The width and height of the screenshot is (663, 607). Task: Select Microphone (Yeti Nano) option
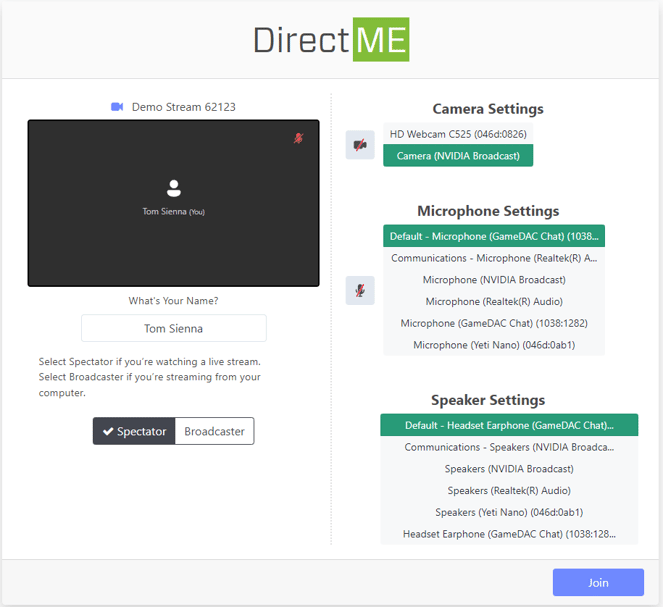[x=494, y=345]
